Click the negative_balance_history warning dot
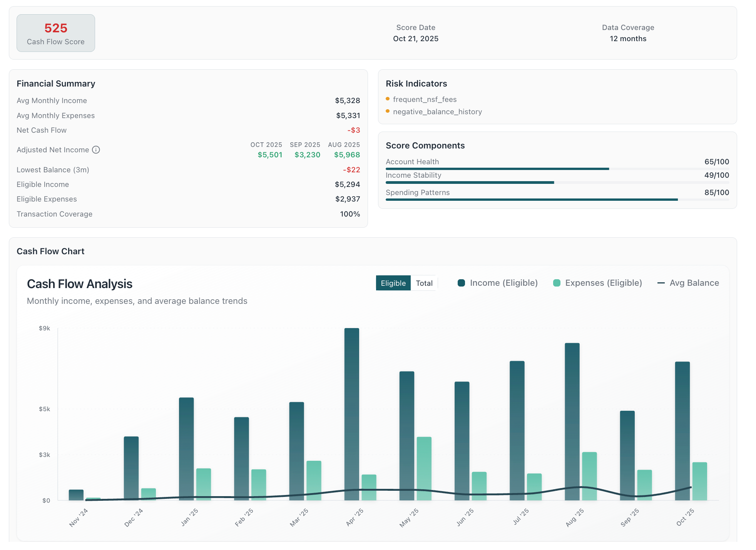 point(387,112)
